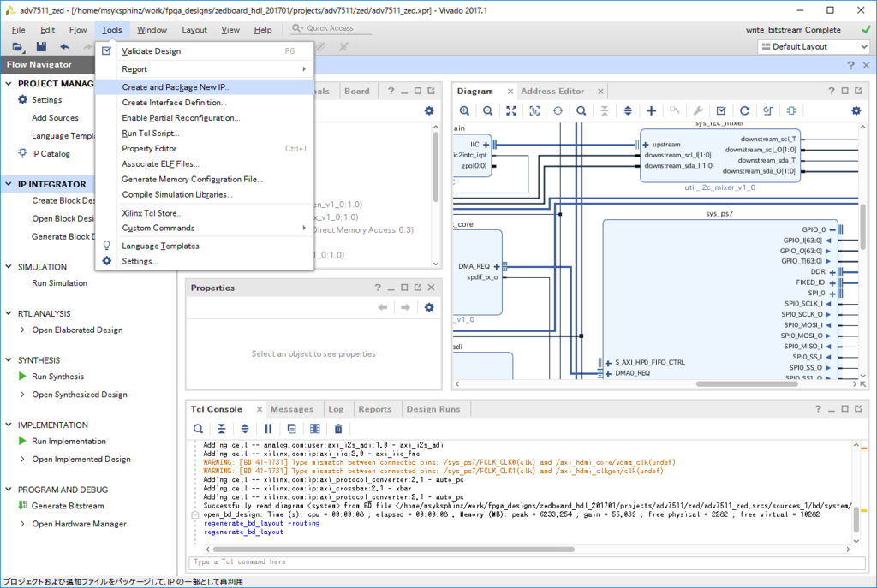Collapse all in Tcl Console toolbar
Image resolution: width=877 pixels, height=588 pixels.
coord(222,429)
